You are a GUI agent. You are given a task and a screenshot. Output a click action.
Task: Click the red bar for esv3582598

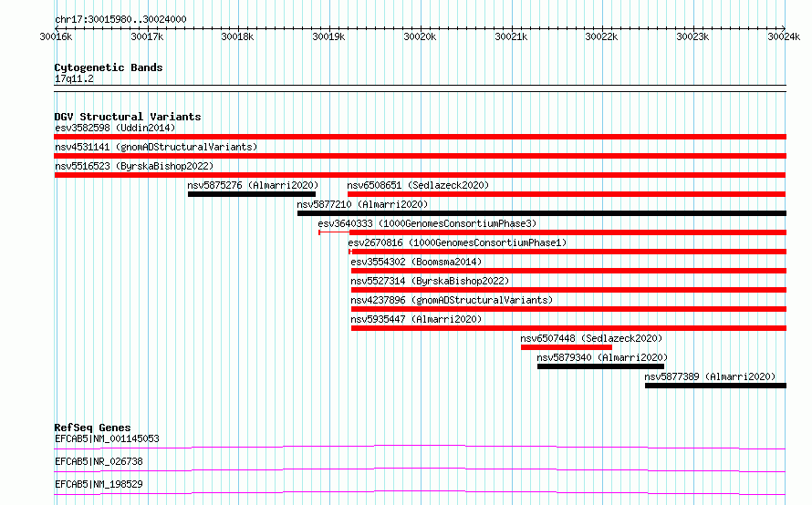click(x=420, y=137)
